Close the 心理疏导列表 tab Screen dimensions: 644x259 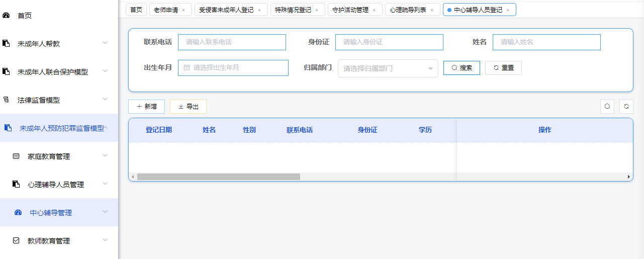(x=431, y=10)
